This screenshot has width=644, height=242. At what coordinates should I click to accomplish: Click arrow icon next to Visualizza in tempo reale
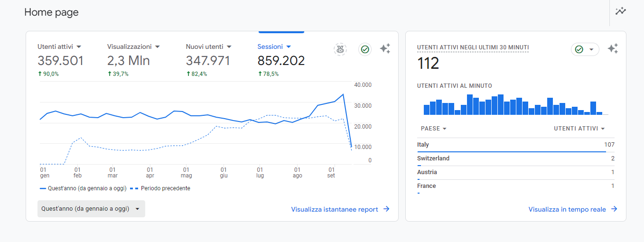(614, 209)
